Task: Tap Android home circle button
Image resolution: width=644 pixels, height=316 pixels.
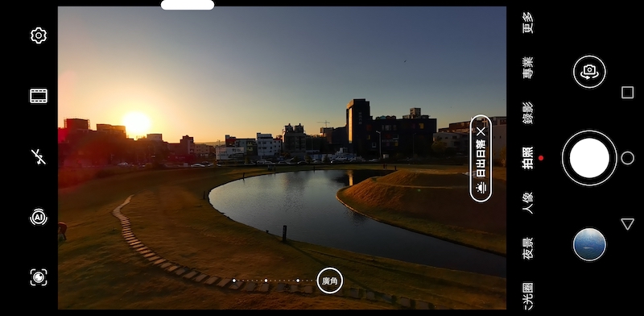Action: (628, 158)
